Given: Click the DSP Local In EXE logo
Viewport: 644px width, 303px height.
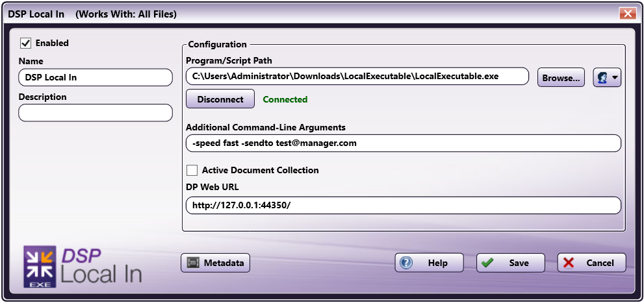Looking at the screenshot, I should pyautogui.click(x=83, y=266).
